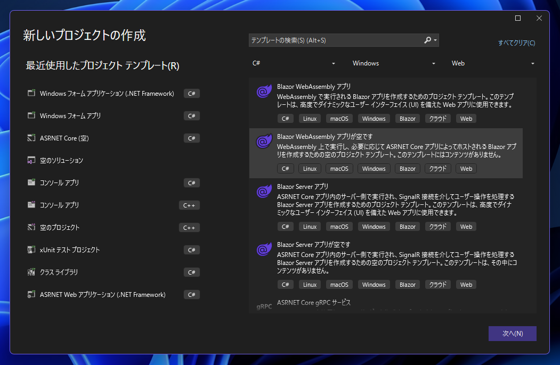
Task: Click the Blazor tag under Blazor Server アプリ
Action: (x=408, y=226)
